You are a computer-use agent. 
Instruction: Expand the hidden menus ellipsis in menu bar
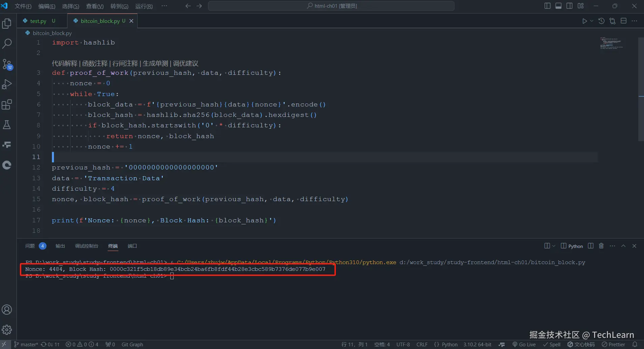(164, 6)
